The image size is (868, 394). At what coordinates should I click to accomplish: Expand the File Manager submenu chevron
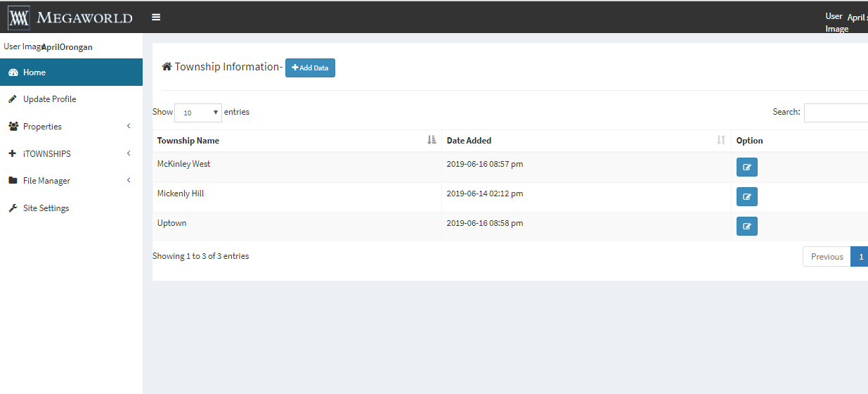[129, 180]
